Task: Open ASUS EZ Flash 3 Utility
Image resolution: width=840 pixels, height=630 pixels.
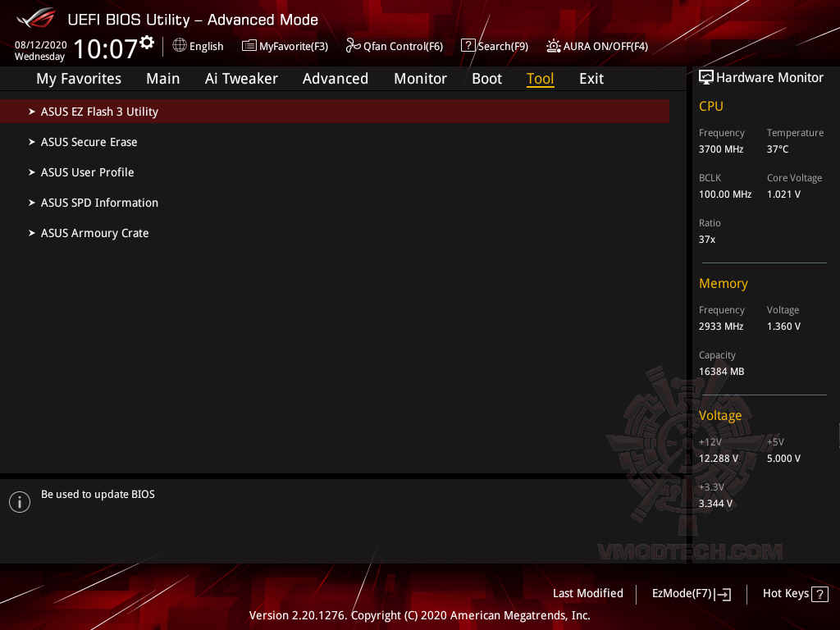Action: pos(335,112)
